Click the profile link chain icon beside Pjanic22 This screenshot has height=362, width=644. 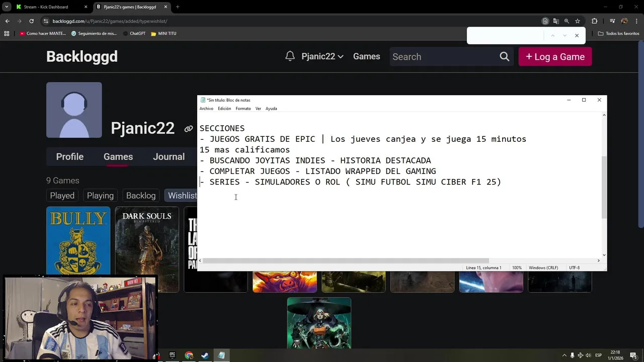188,129
